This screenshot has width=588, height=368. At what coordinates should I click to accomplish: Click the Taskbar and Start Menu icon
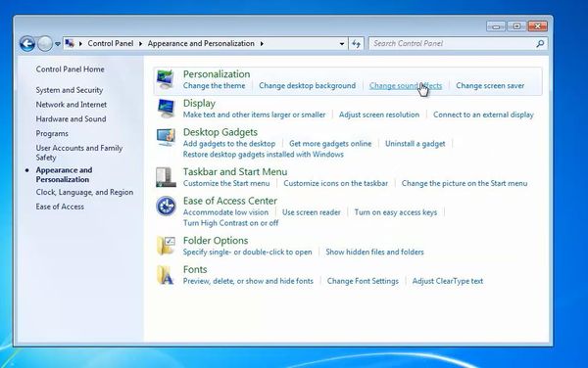click(166, 177)
